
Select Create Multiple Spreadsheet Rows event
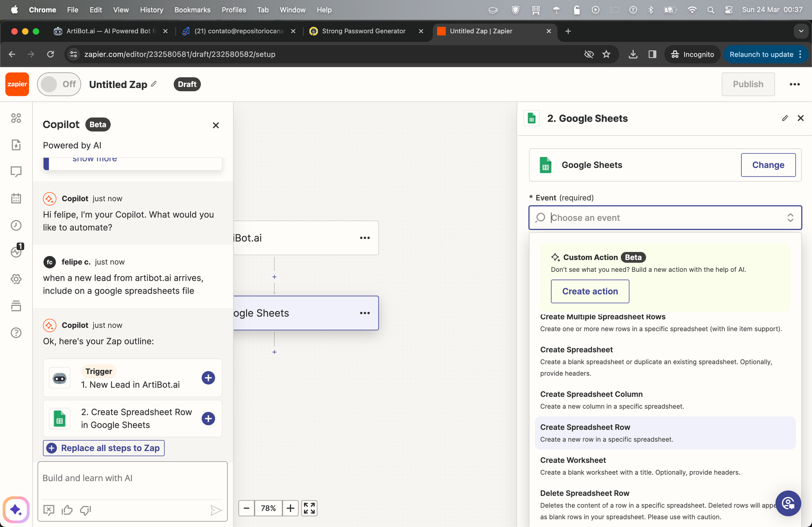pos(665,323)
